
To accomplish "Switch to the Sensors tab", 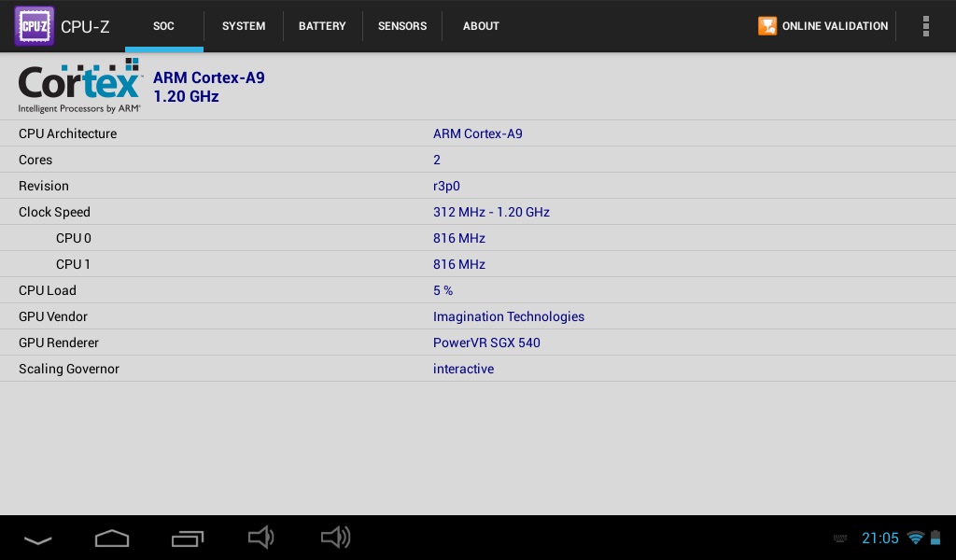I will coord(402,26).
